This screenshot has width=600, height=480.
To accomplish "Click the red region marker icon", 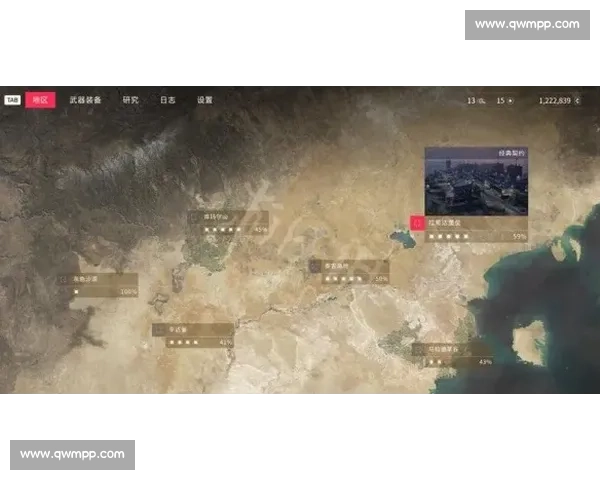I will tap(417, 223).
